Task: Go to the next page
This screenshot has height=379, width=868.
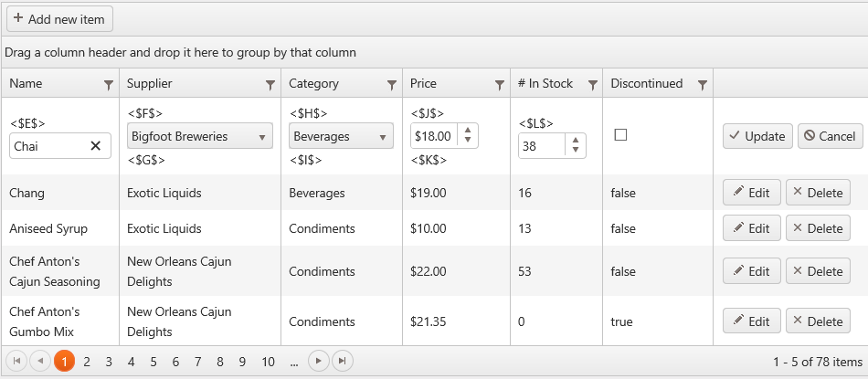Action: pyautogui.click(x=318, y=362)
